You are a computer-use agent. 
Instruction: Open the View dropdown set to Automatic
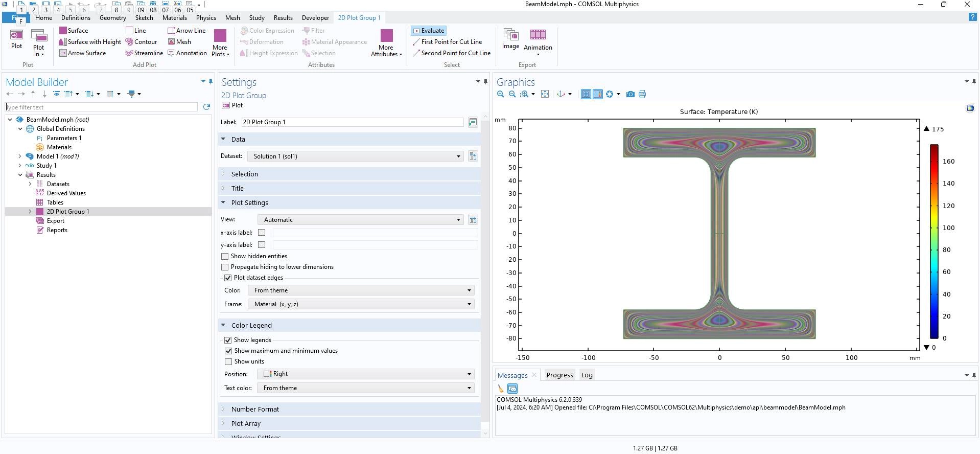click(x=361, y=220)
